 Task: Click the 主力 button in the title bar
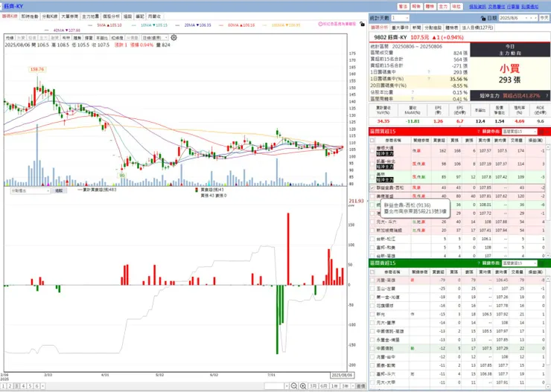[443, 7]
